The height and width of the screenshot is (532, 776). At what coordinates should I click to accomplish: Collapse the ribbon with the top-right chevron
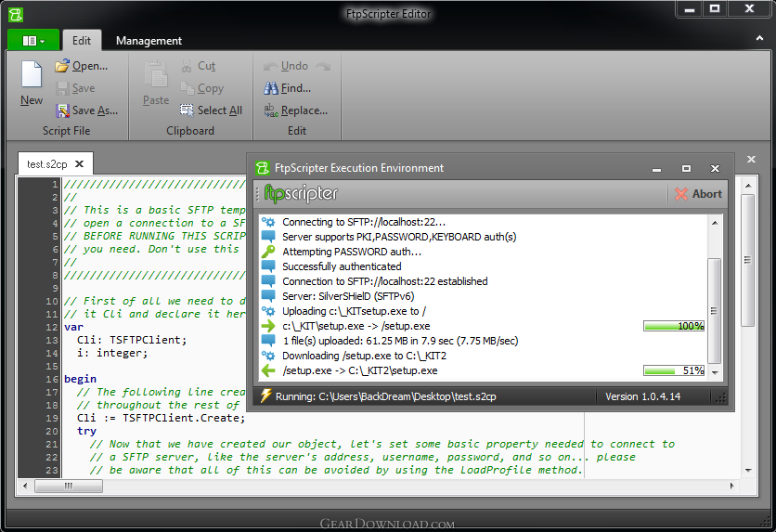coord(759,38)
